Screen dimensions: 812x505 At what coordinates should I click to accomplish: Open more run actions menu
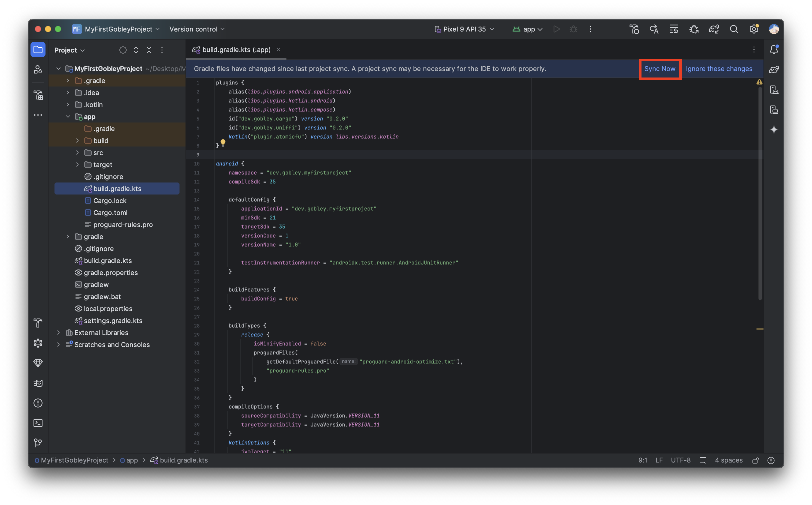coord(590,29)
